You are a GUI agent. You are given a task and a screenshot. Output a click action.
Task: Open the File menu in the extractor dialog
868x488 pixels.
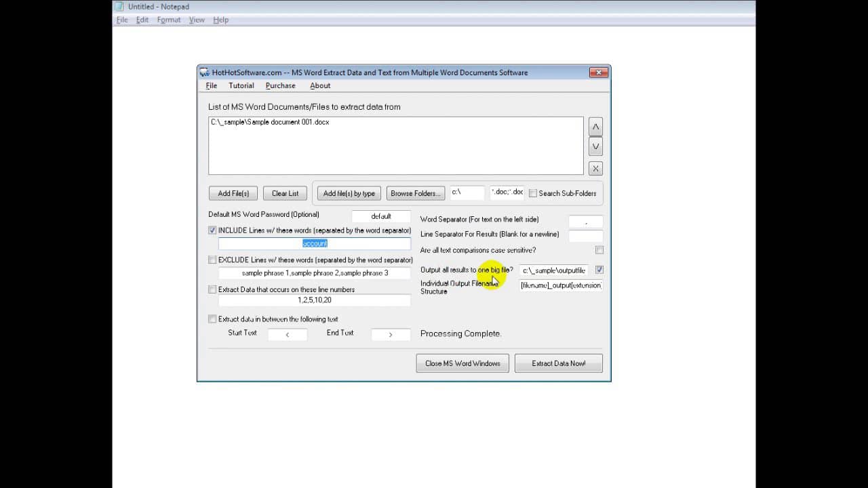tap(212, 85)
